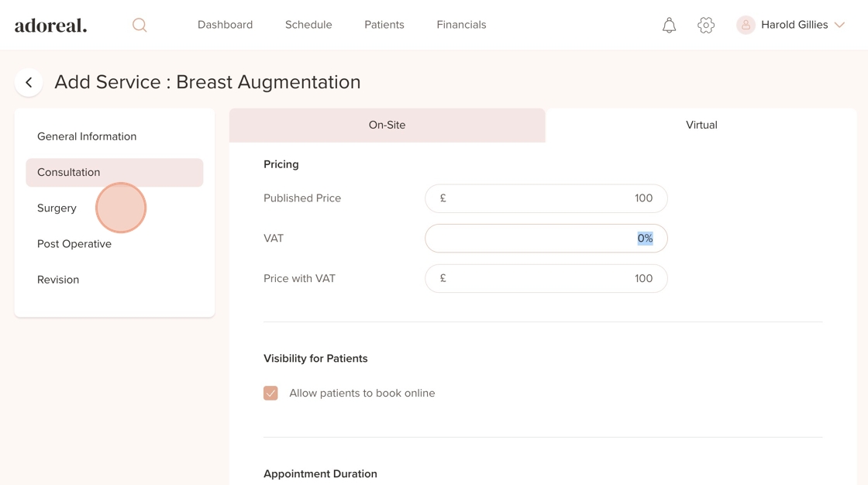Viewport: 868px width, 485px height.
Task: Open the Dashboard menu
Action: point(225,25)
